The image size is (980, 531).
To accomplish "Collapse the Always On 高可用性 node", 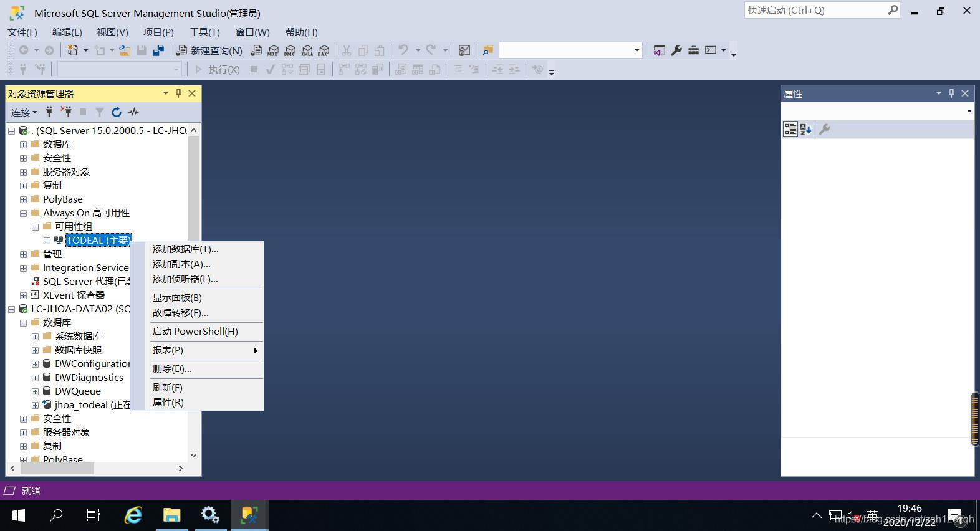I will tap(23, 213).
